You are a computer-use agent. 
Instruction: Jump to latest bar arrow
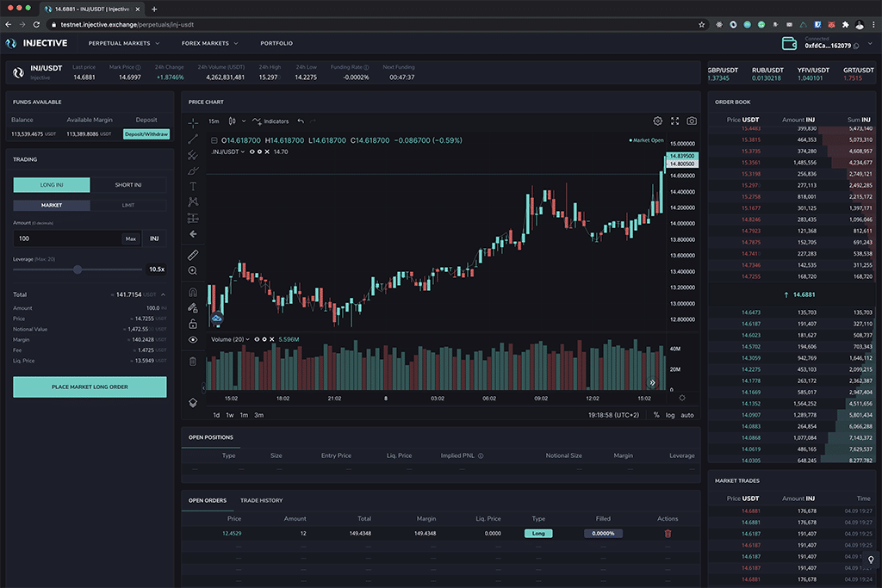click(653, 382)
